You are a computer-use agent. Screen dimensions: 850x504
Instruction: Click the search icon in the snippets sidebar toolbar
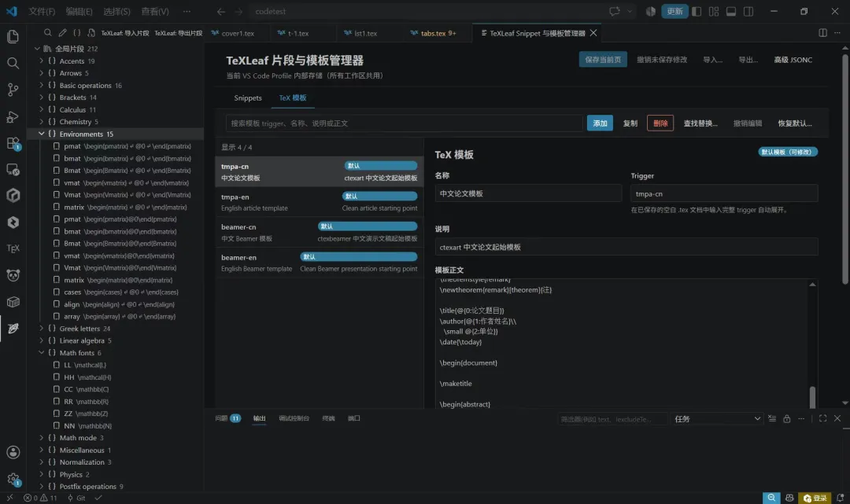click(x=48, y=33)
